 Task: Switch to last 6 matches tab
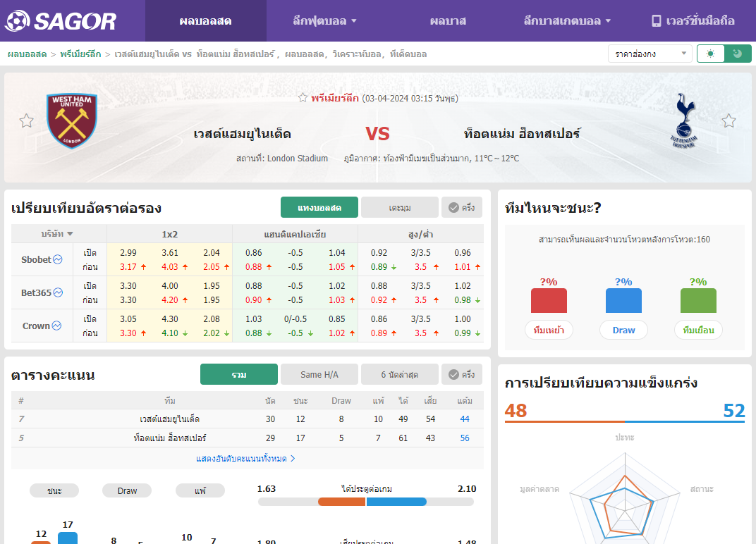(400, 374)
